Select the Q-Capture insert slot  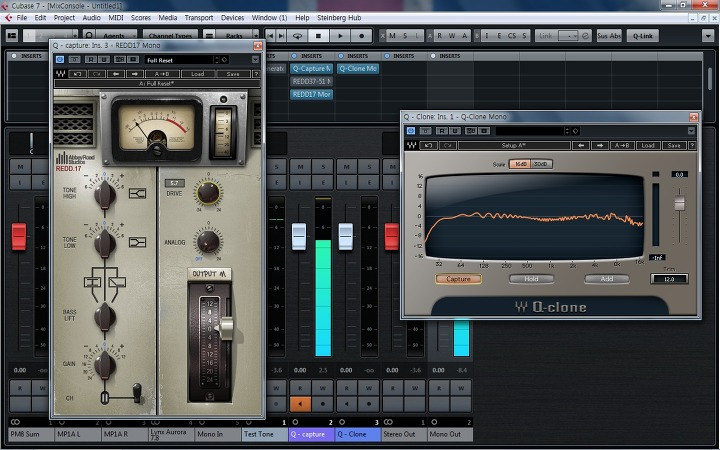311,68
